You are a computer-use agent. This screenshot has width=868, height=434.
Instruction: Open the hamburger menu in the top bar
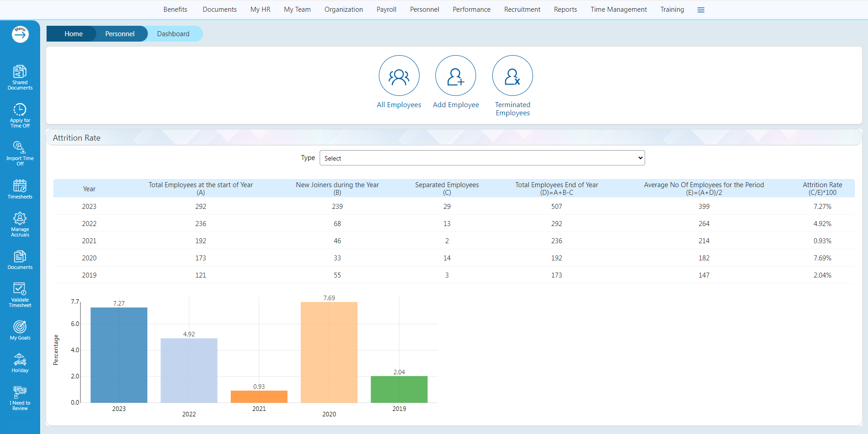pos(701,9)
